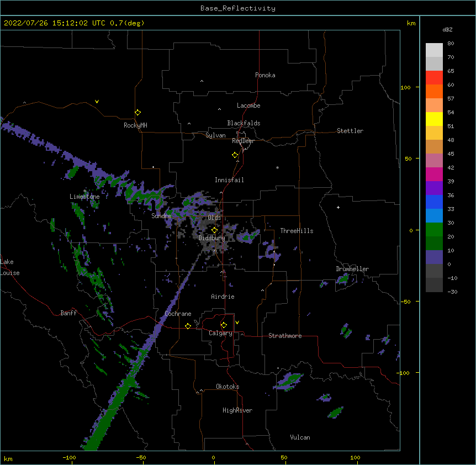This screenshot has height=465, width=476.
Task: Click the yellow diamond marker above RockyMH
Action: coord(137,113)
